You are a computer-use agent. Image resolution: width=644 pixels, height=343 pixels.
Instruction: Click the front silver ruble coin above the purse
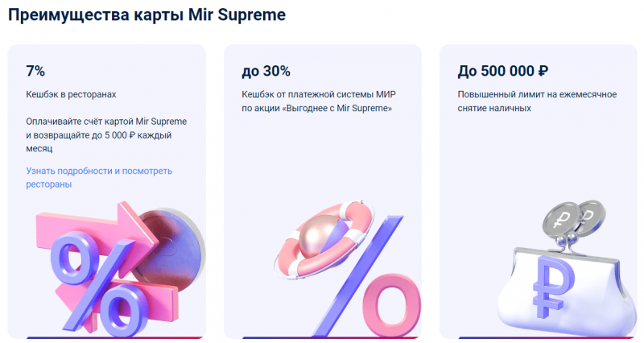(561, 219)
